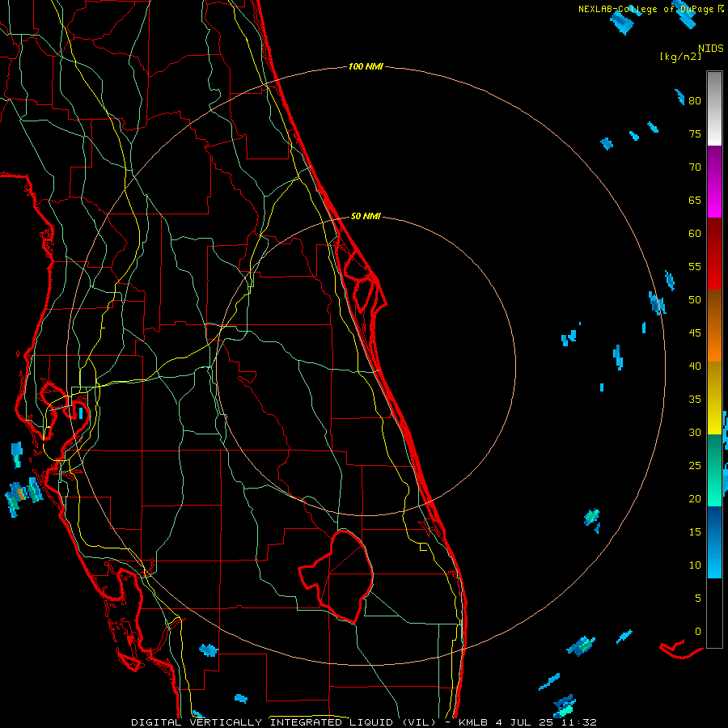Click the 55 value on the color scale
This screenshot has width=728, height=728.
click(x=695, y=267)
